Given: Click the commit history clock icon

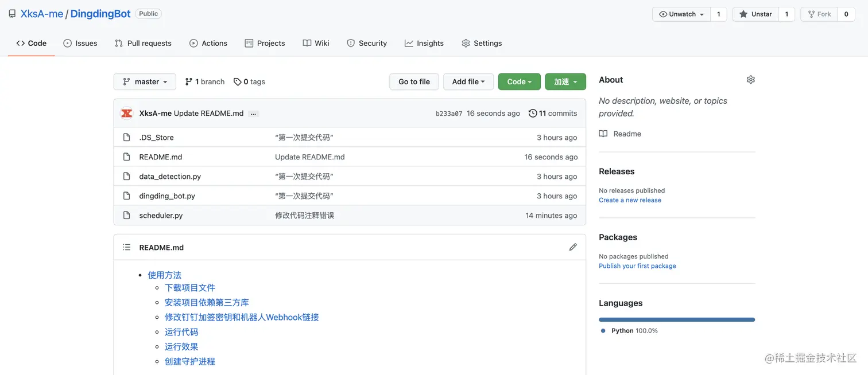Looking at the screenshot, I should tap(533, 113).
